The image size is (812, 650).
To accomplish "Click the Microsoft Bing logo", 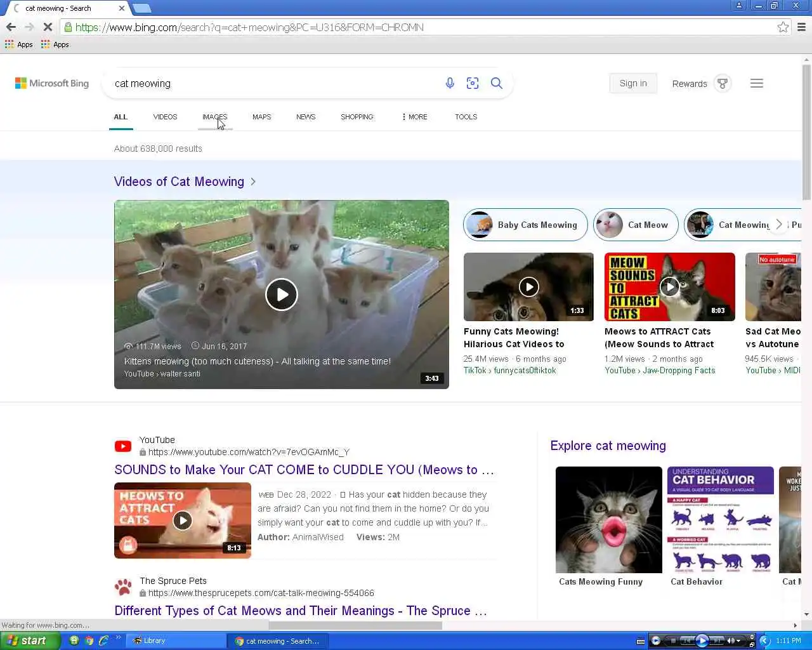I will click(x=52, y=83).
